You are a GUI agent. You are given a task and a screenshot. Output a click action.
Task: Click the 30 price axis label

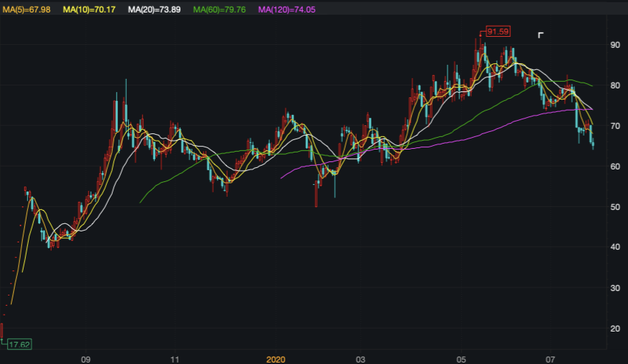coord(615,288)
